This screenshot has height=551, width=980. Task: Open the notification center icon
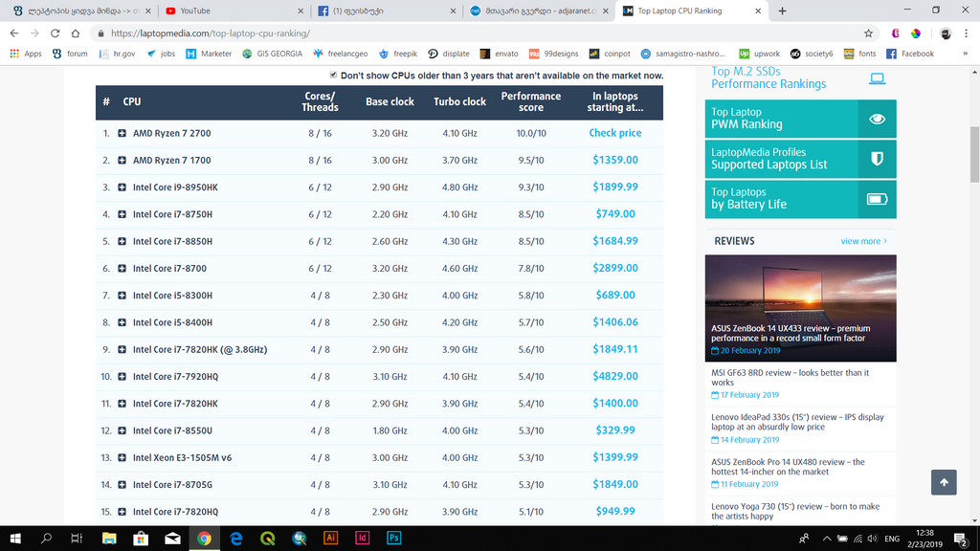pos(961,539)
